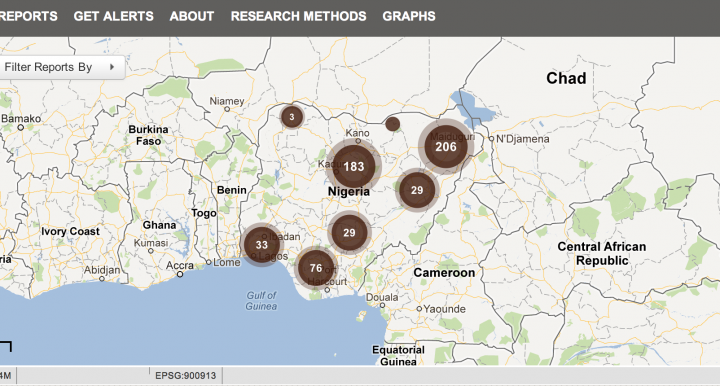
Task: Click the Bamako city label
Action: tap(21, 118)
